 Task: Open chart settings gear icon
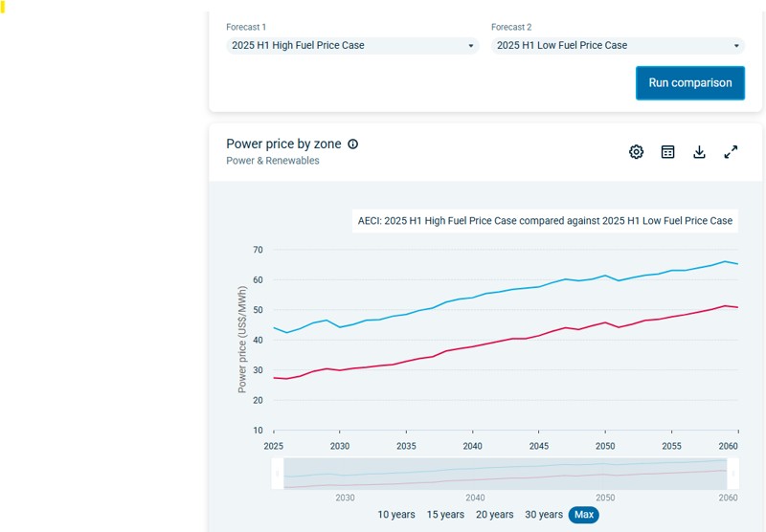(x=636, y=152)
